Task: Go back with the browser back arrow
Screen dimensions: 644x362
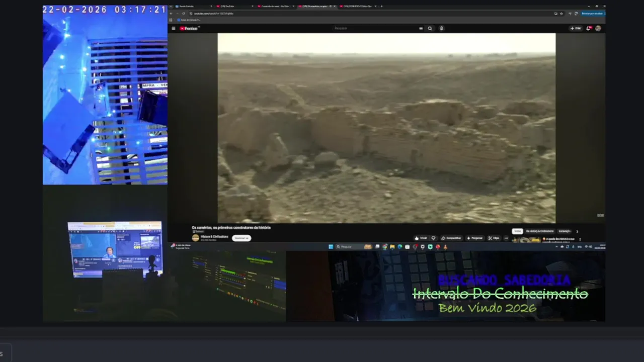Action: point(171,14)
